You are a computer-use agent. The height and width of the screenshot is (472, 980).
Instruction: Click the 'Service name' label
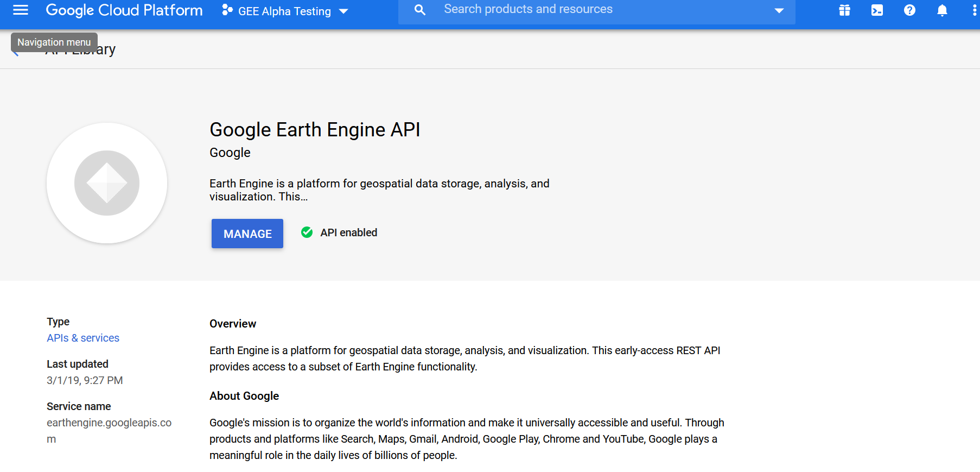point(79,406)
